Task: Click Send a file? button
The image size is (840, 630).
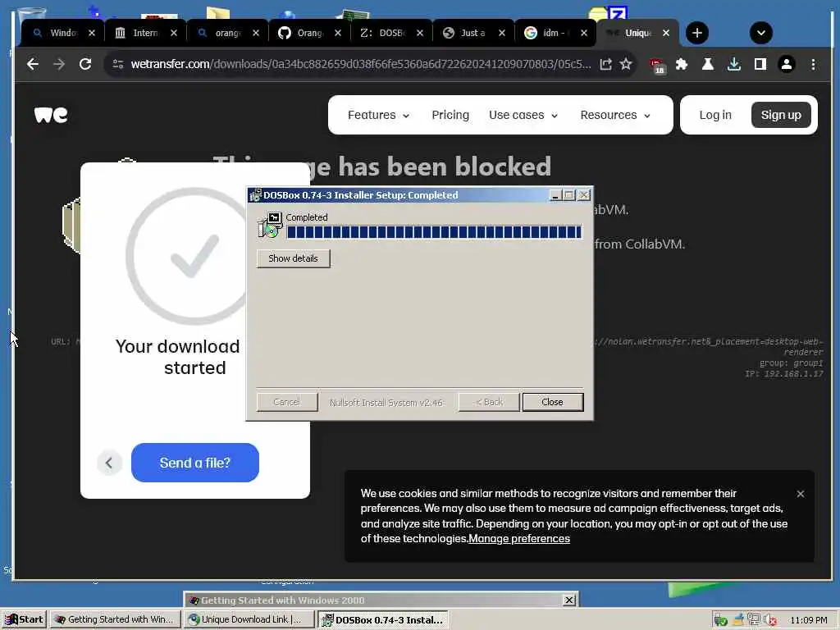Action: [x=195, y=463]
